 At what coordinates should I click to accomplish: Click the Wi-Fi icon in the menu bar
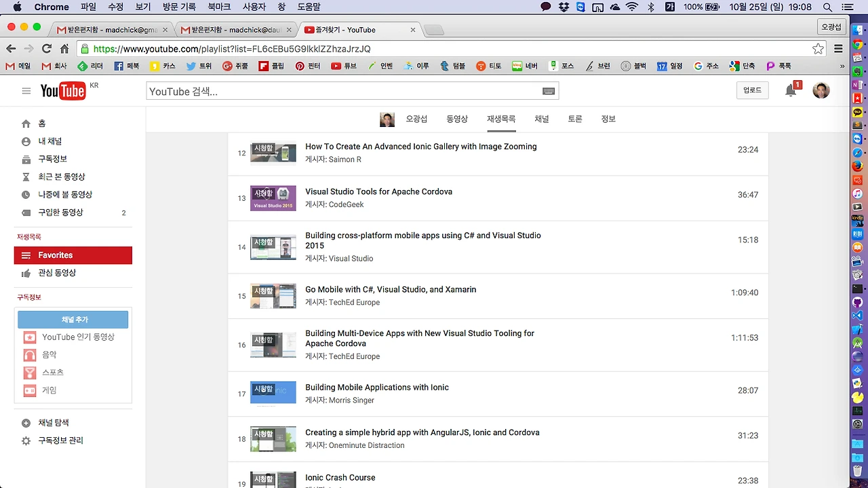pyautogui.click(x=632, y=7)
